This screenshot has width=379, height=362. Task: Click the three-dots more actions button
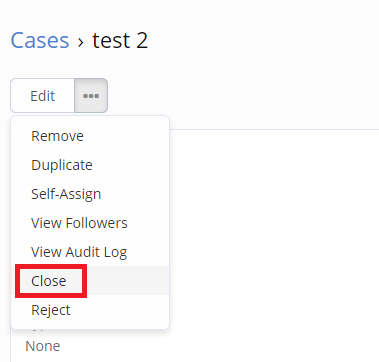91,96
